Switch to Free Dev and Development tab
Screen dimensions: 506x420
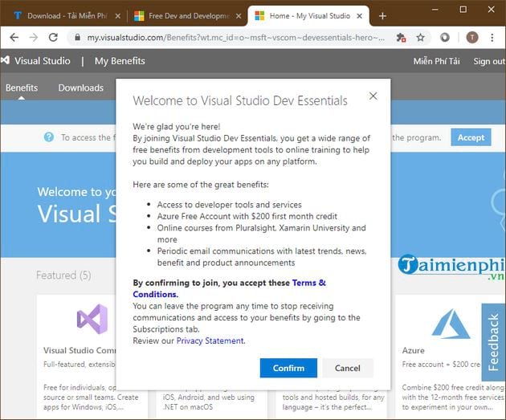pyautogui.click(x=187, y=16)
